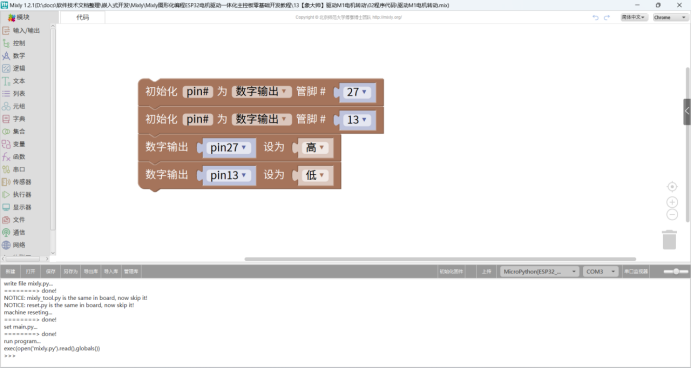Image resolution: width=692 pixels, height=368 pixels.
Task: Zoom in the workspace with plus icon
Action: 672,202
